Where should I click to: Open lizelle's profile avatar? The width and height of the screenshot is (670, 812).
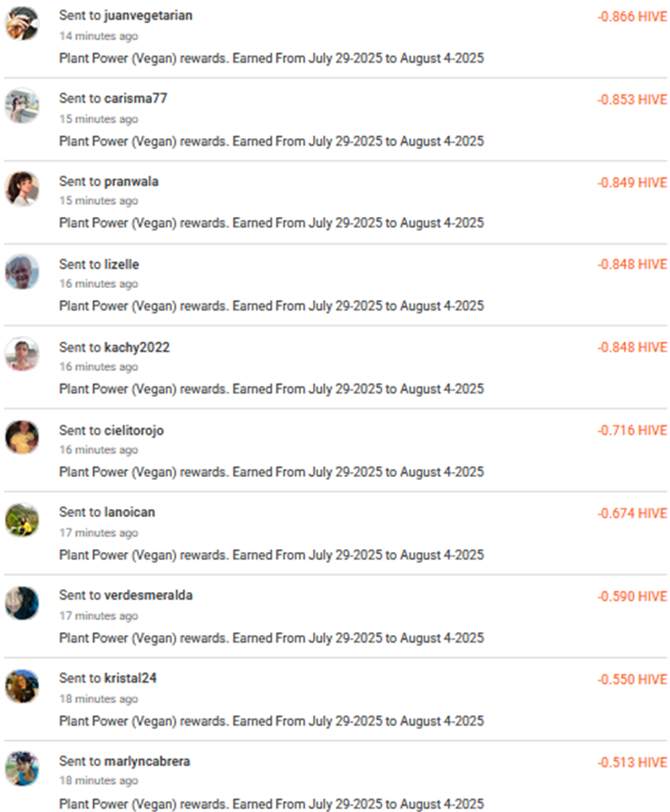click(22, 271)
